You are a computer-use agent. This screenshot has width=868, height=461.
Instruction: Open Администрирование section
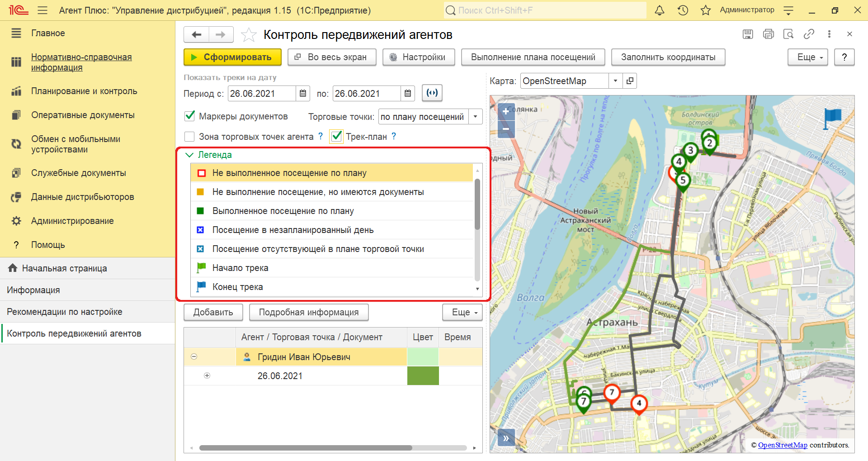coord(72,221)
